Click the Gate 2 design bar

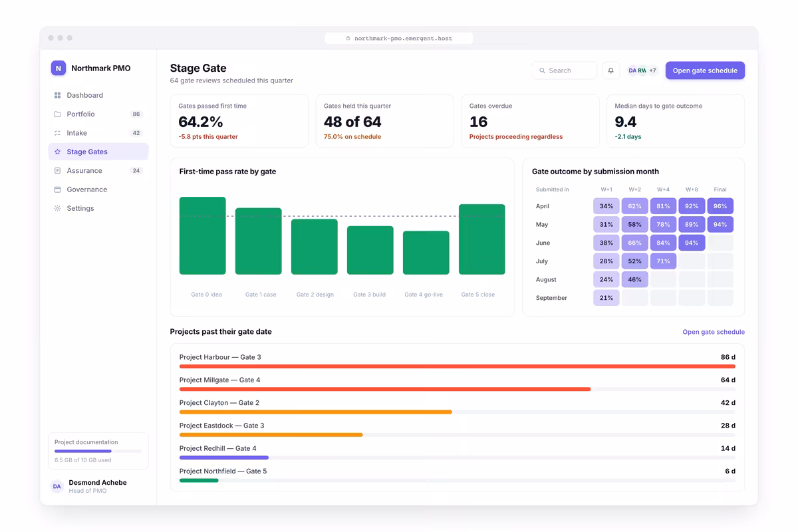(315, 247)
